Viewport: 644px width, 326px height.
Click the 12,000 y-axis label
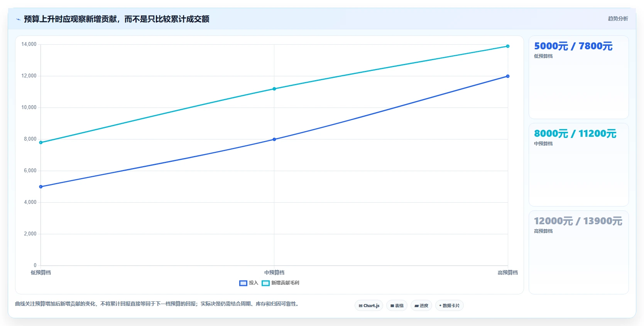29,76
